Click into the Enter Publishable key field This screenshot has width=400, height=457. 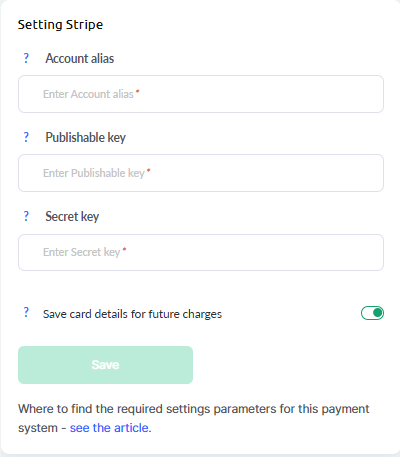click(x=201, y=173)
